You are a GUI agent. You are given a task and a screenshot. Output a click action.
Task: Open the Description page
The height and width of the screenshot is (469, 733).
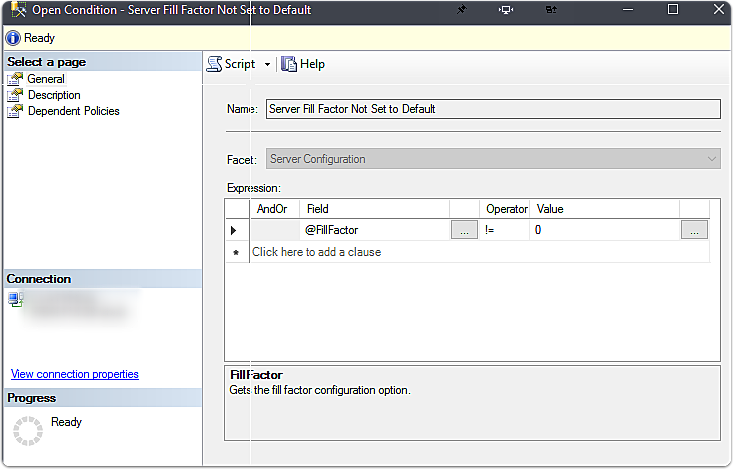[x=54, y=95]
